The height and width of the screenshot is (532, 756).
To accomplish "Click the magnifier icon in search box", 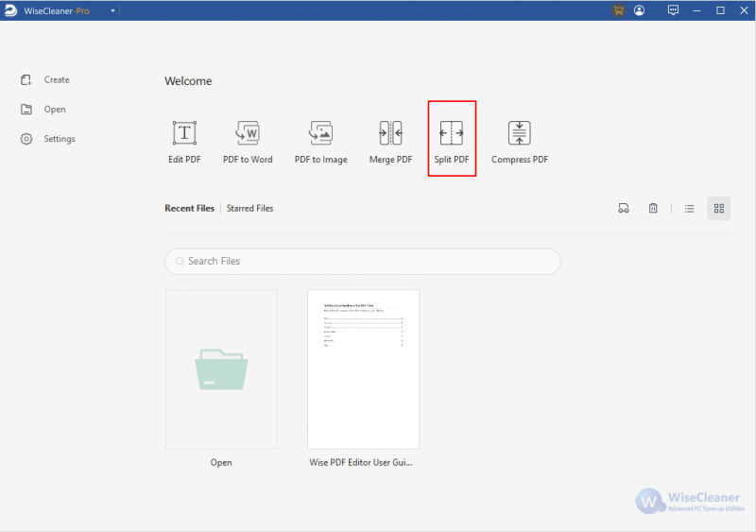I will [180, 262].
